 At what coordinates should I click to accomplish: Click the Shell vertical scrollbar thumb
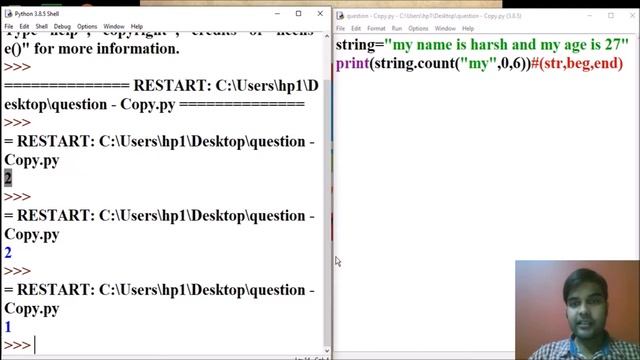point(327,212)
